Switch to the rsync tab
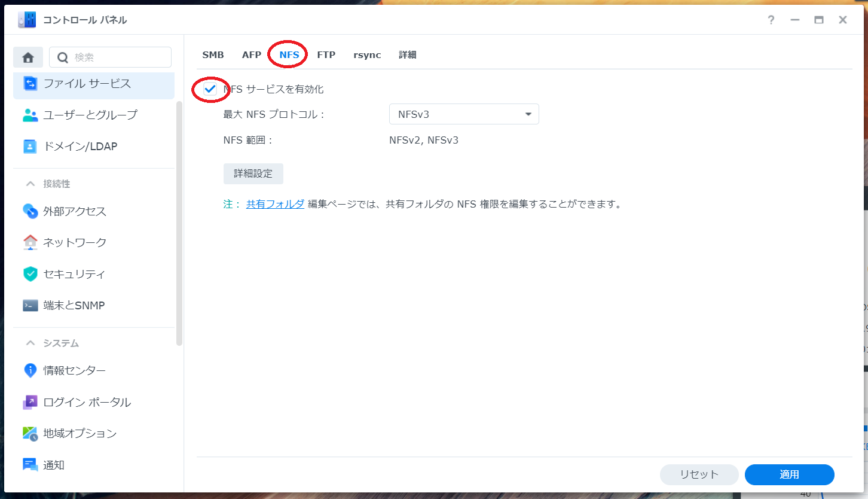The width and height of the screenshot is (868, 499). 367,55
